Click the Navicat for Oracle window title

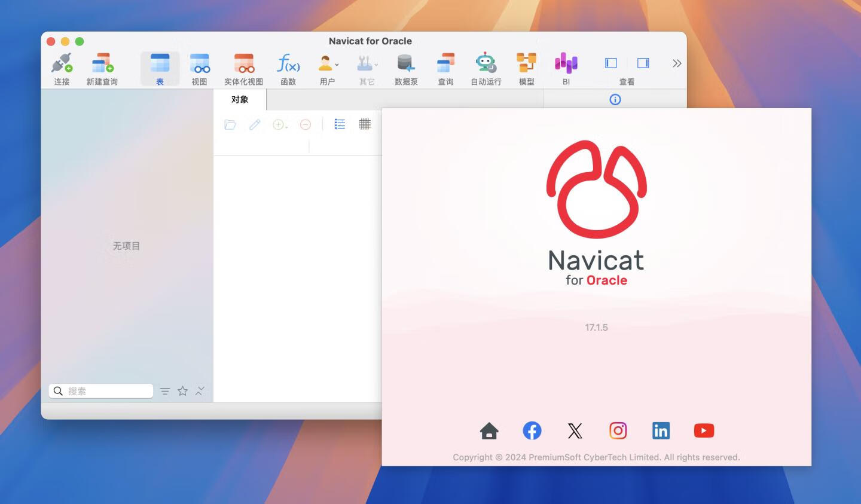(x=370, y=41)
